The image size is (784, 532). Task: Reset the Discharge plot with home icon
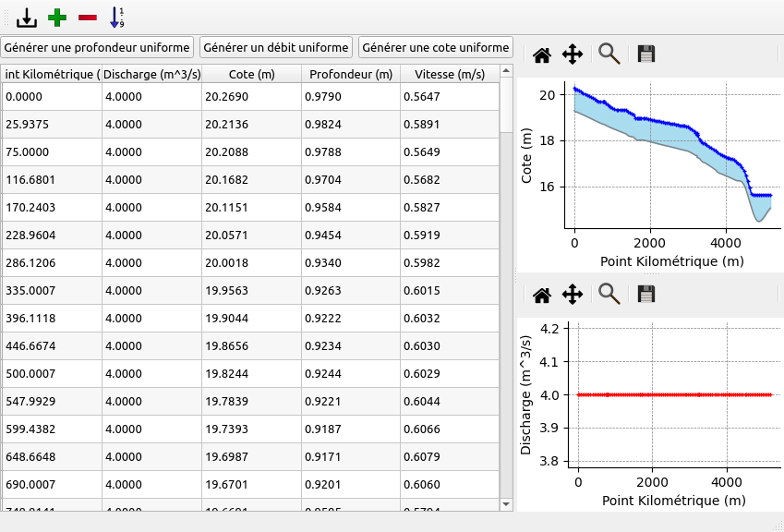(542, 295)
